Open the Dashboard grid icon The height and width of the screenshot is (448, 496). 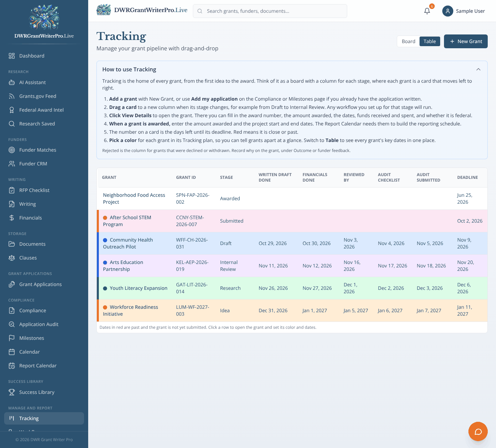coord(12,56)
